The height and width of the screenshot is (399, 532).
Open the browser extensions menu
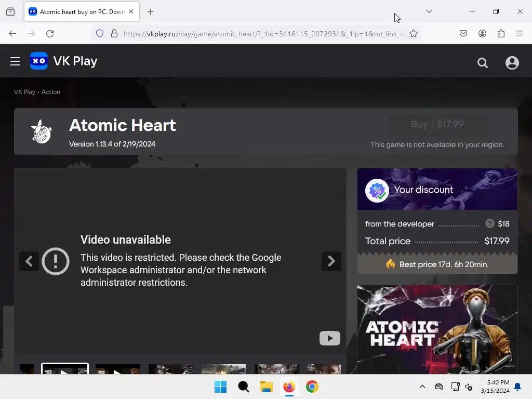tap(501, 33)
